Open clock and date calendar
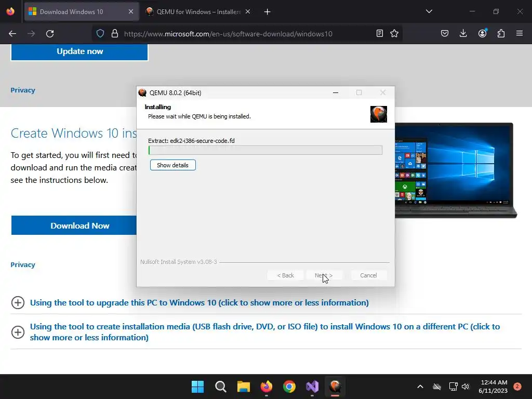532x399 pixels. (493, 387)
